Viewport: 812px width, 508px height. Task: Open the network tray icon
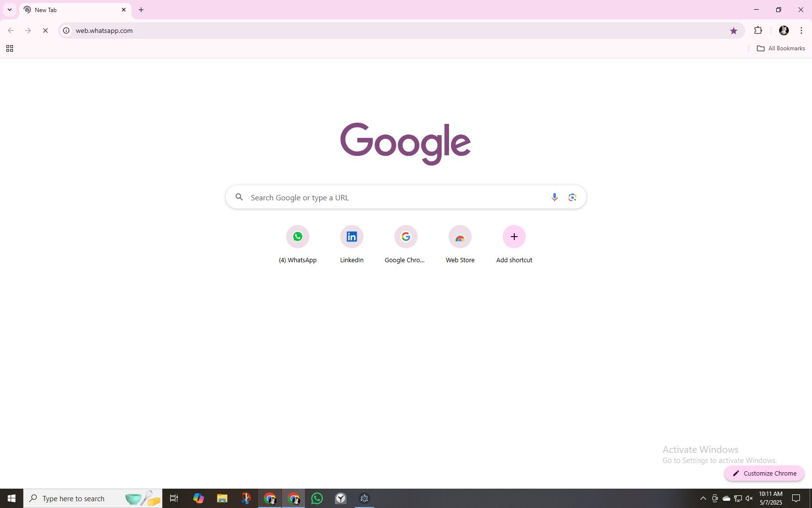pyautogui.click(x=738, y=498)
